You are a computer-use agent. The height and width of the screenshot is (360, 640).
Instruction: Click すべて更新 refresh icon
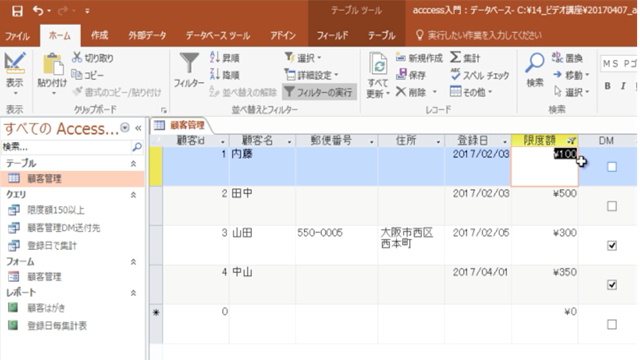tap(378, 64)
